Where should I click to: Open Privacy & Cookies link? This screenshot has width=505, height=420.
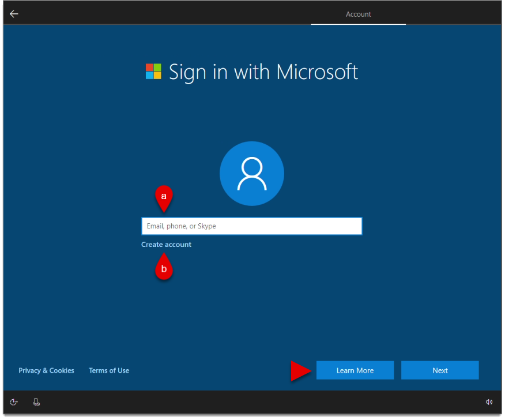(46, 370)
